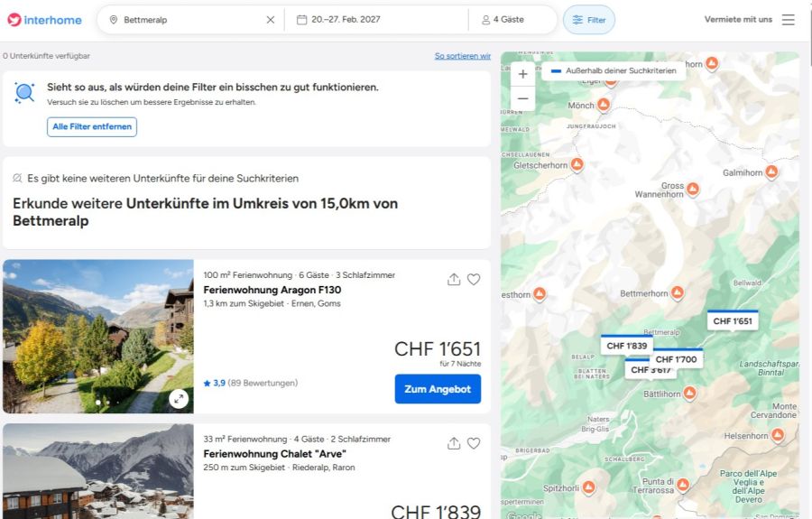Click the Bettmerhorn mountain pin on map
This screenshot has height=519, width=812.
pos(678,293)
